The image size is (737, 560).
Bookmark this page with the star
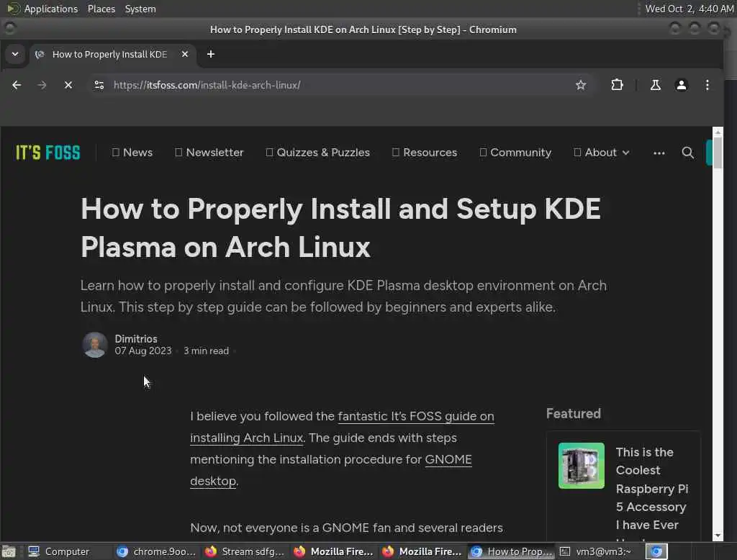pos(581,85)
